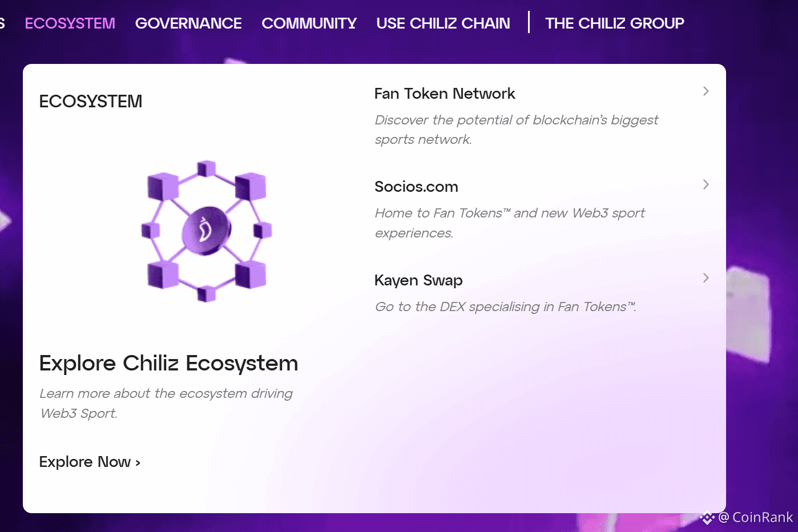
Task: Go to Use Chiliz Chain menu
Action: coord(443,23)
